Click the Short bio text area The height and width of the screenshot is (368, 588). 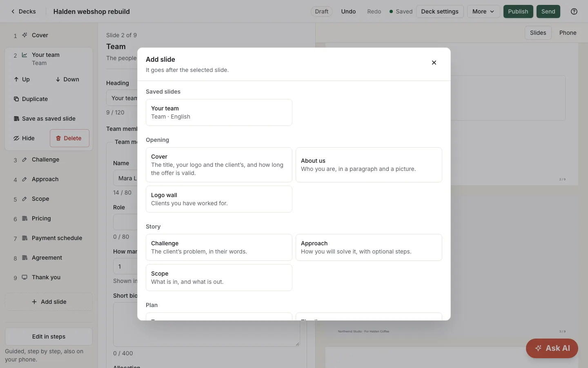pos(207,325)
